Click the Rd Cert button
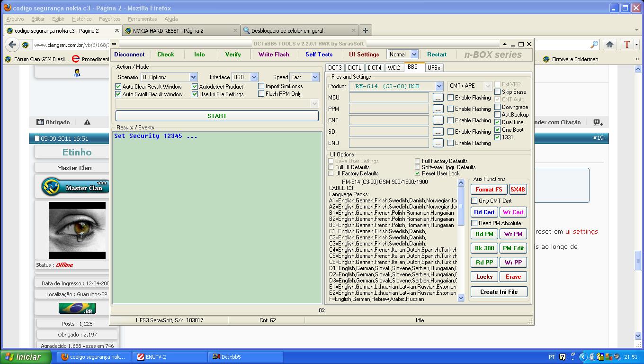The width and height of the screenshot is (644, 364). pyautogui.click(x=484, y=212)
